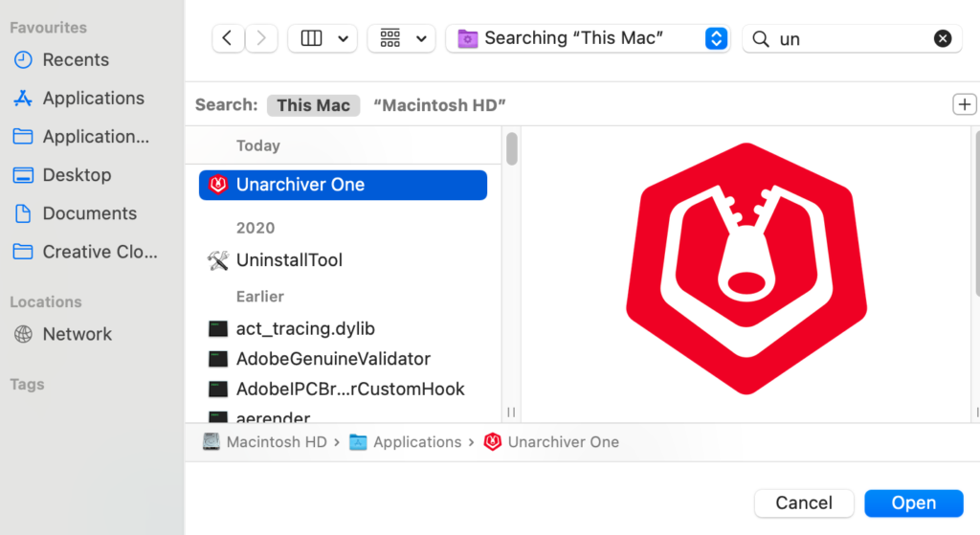Click inside the search input field

click(x=852, y=38)
